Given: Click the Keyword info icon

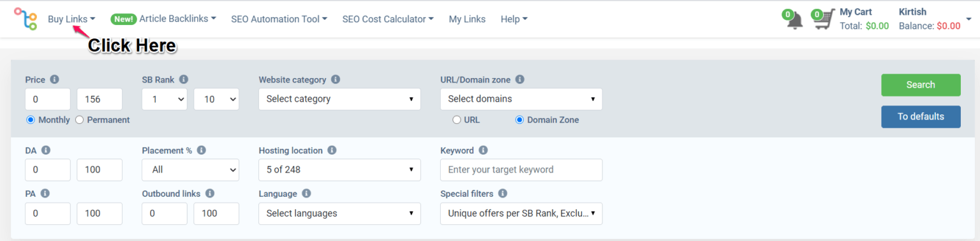Looking at the screenshot, I should tap(483, 150).
